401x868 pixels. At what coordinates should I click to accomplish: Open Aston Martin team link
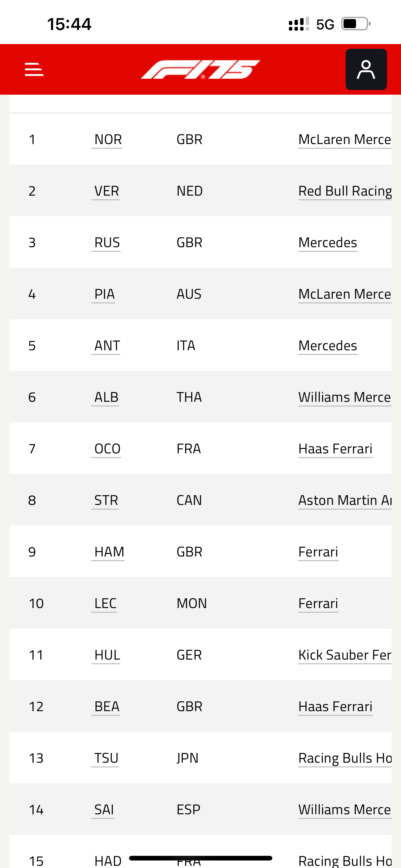[345, 500]
